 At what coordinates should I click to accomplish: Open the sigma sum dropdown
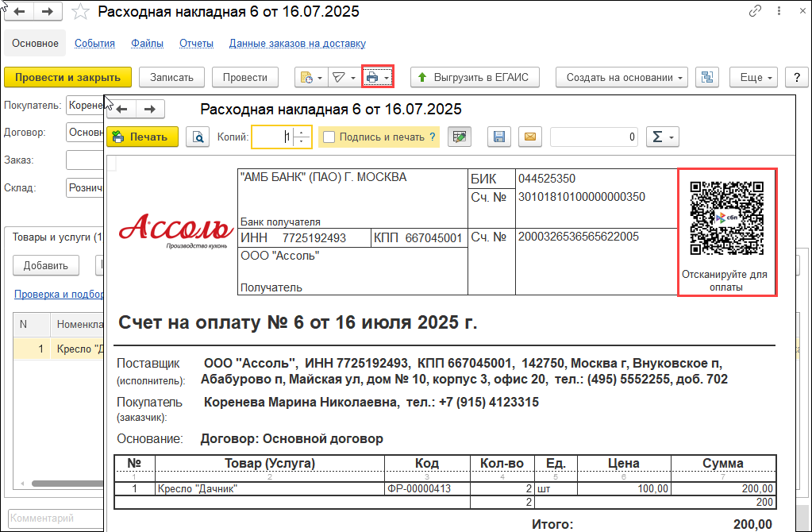(662, 137)
